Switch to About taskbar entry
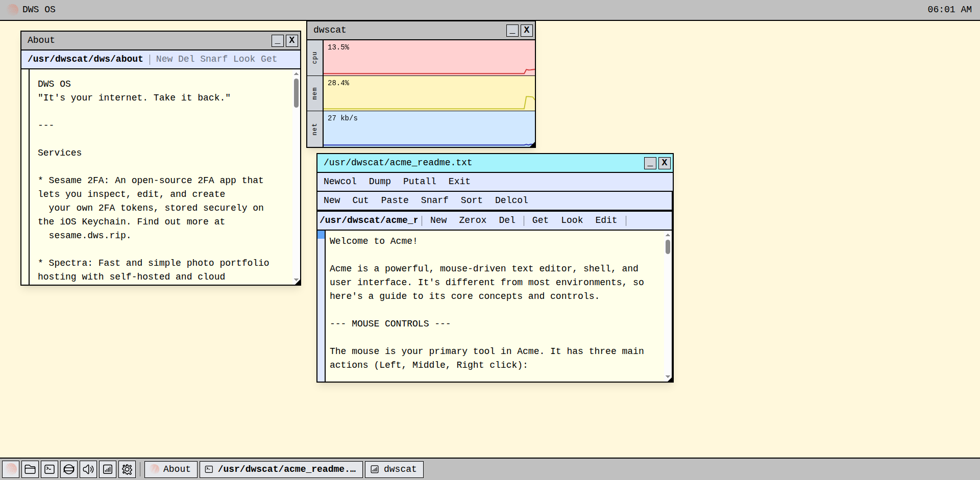This screenshot has height=480, width=980. pos(171,469)
